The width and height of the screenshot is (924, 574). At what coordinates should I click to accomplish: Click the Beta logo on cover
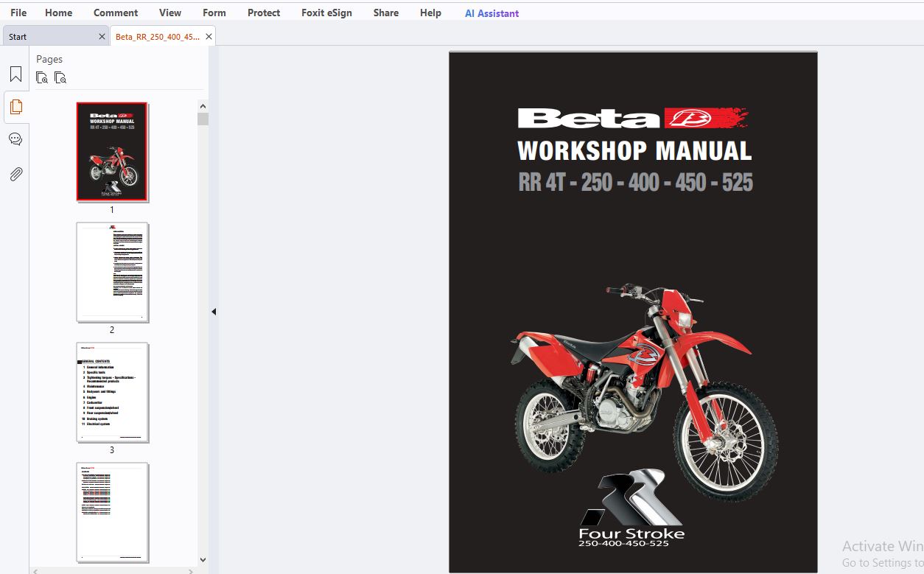[633, 118]
